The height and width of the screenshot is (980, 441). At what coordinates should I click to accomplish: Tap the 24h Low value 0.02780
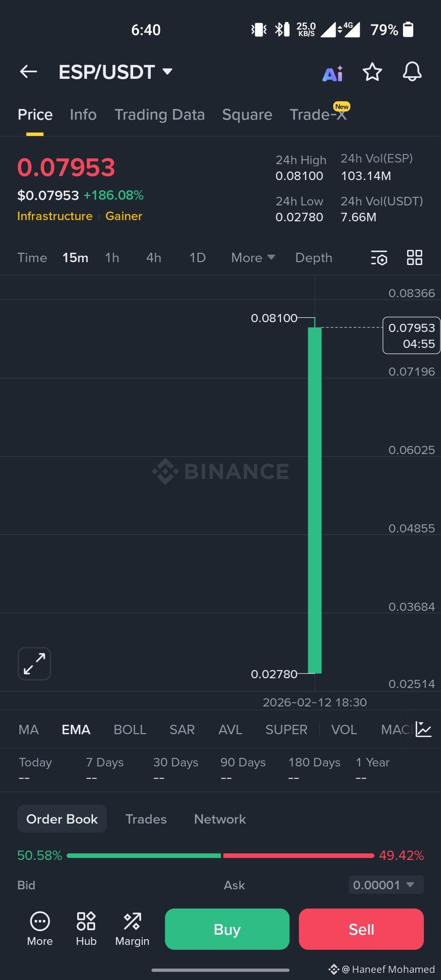click(x=299, y=217)
